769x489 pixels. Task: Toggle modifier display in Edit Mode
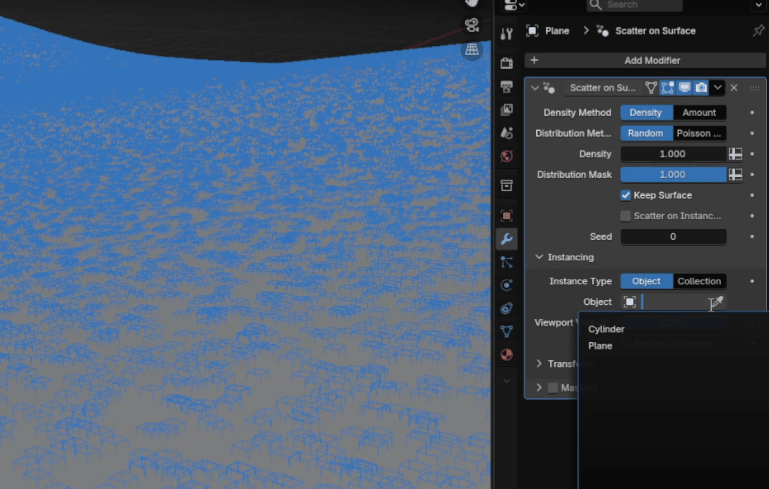click(x=667, y=88)
